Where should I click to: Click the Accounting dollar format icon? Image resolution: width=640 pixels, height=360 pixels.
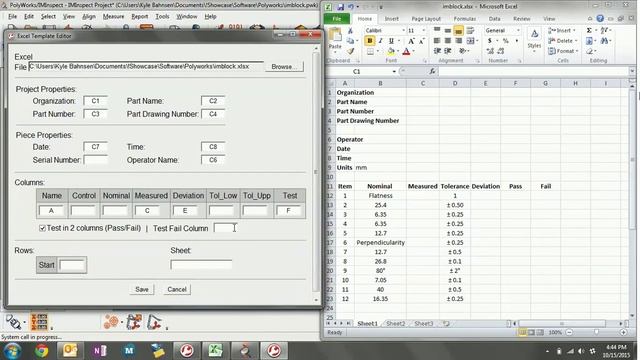(x=489, y=41)
